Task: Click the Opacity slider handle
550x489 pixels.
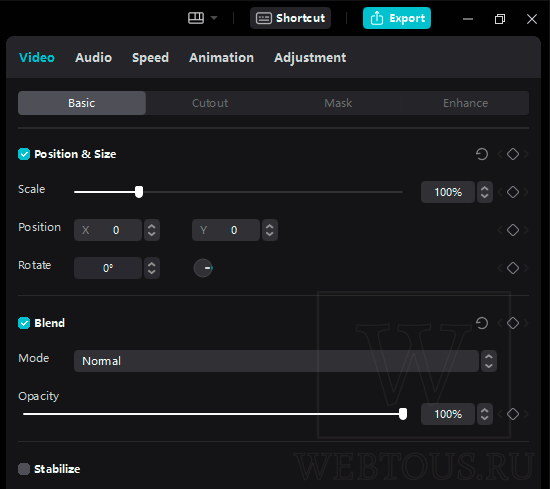Action: pos(403,414)
